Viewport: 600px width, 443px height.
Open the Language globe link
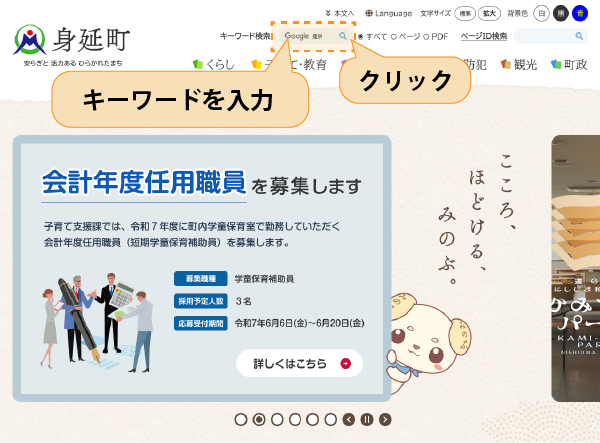(x=388, y=13)
